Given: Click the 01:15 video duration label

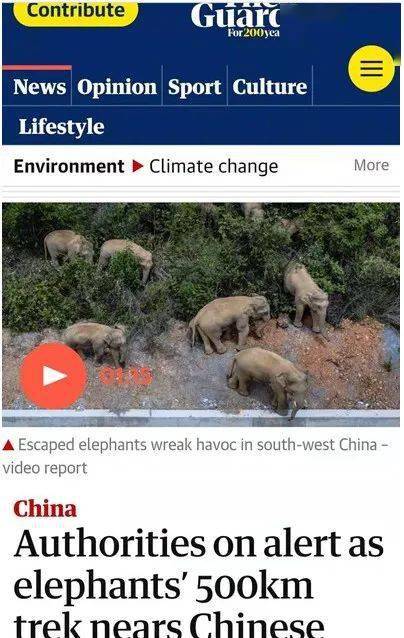Looking at the screenshot, I should pyautogui.click(x=126, y=376).
